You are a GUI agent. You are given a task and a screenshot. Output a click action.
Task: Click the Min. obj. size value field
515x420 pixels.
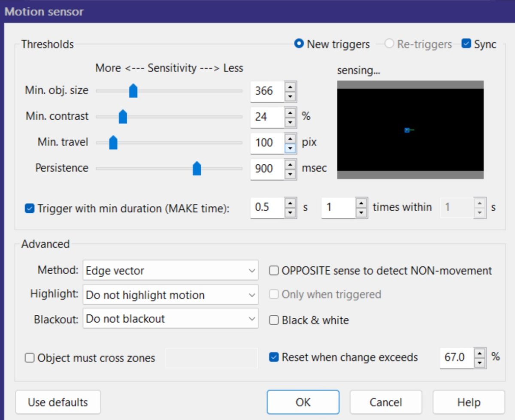268,91
